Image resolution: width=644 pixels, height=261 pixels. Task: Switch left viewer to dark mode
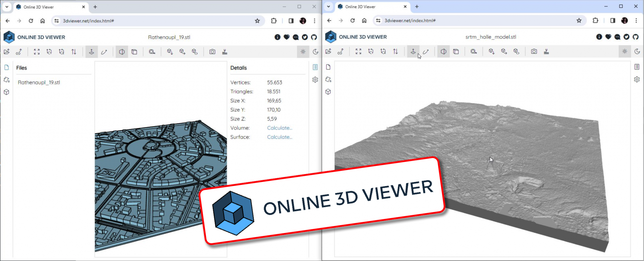click(315, 52)
